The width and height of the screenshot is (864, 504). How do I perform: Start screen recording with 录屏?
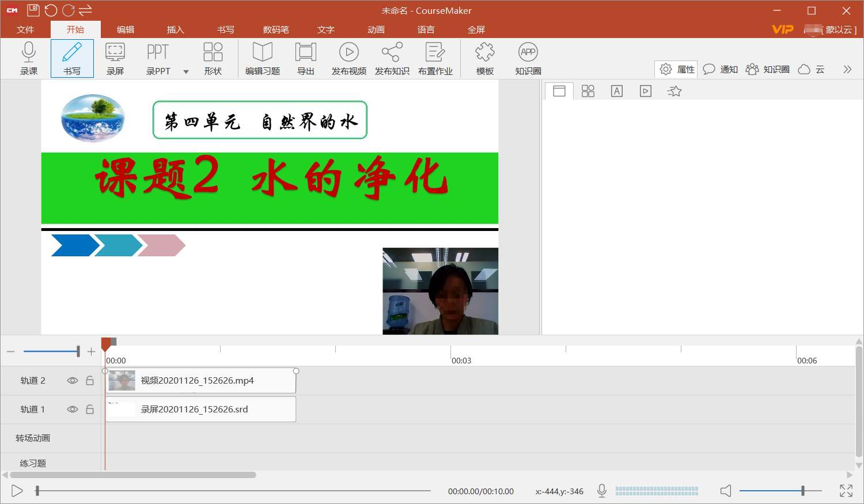tap(115, 58)
